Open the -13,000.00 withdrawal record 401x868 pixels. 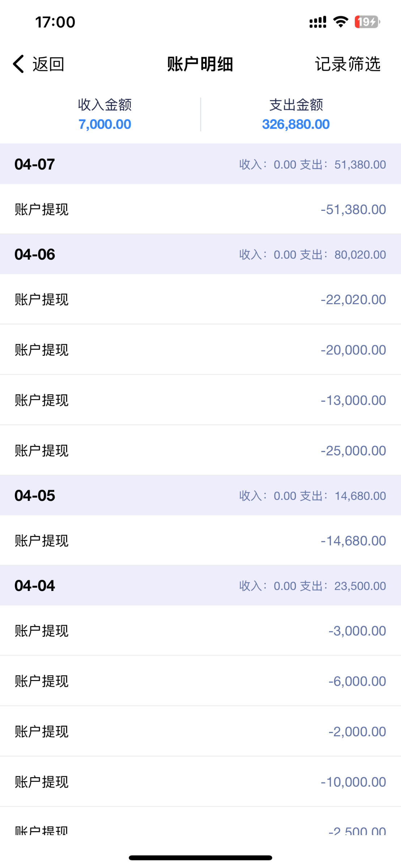pos(200,400)
